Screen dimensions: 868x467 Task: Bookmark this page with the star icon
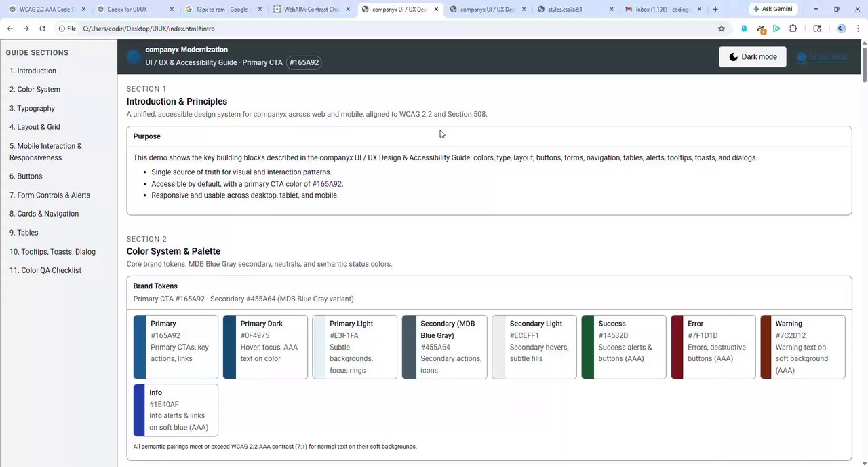coord(722,29)
